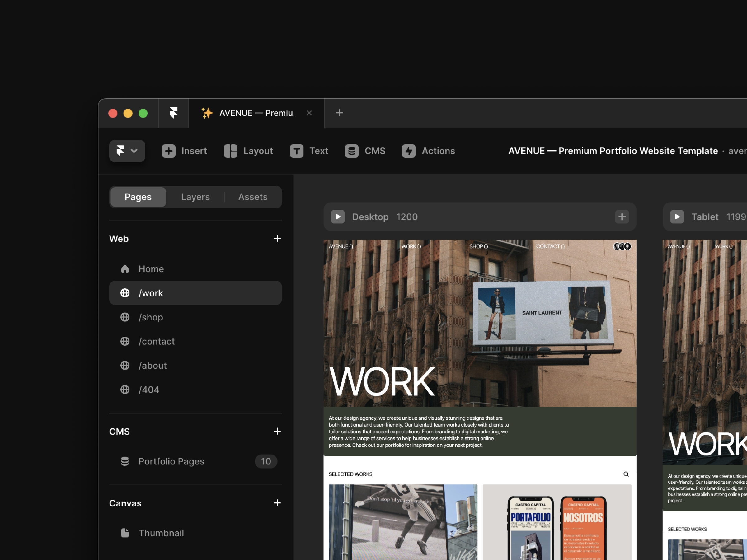Open the Text tool label

click(319, 151)
